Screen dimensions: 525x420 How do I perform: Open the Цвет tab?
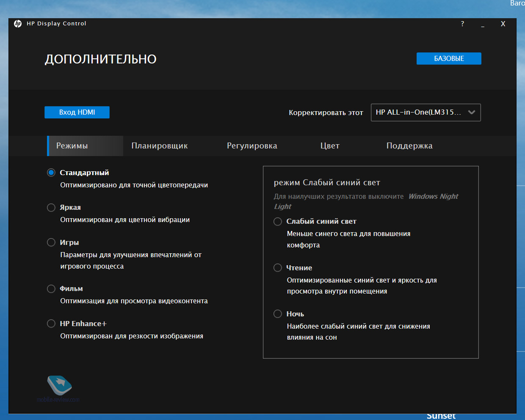(330, 146)
